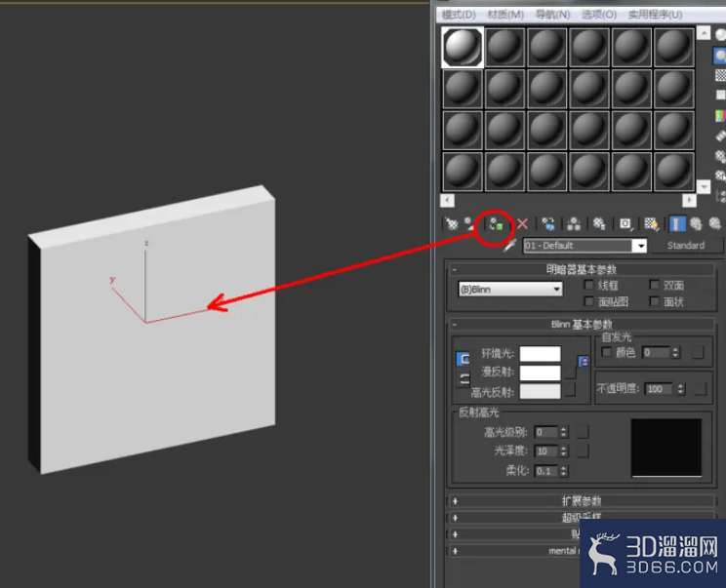Enable the 双面 checkbox
The image size is (726, 588).
click(654, 285)
